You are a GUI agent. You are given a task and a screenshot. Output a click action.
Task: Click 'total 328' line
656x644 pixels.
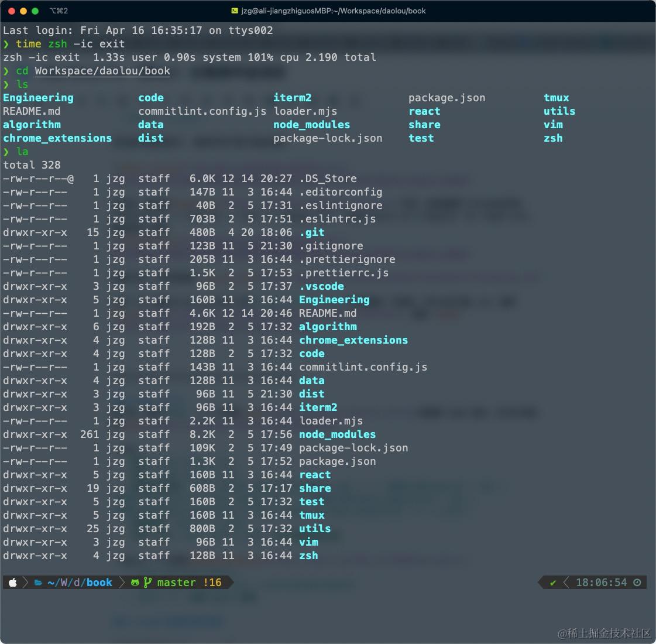[32, 165]
